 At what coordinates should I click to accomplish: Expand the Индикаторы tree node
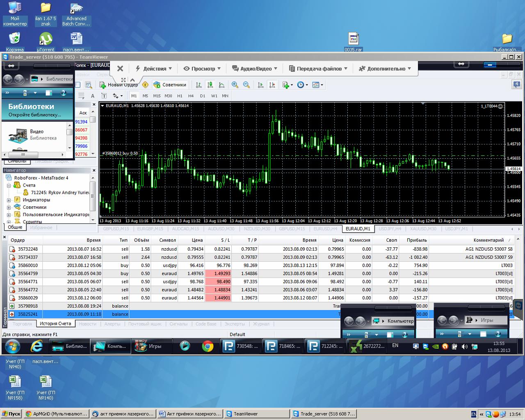9,200
